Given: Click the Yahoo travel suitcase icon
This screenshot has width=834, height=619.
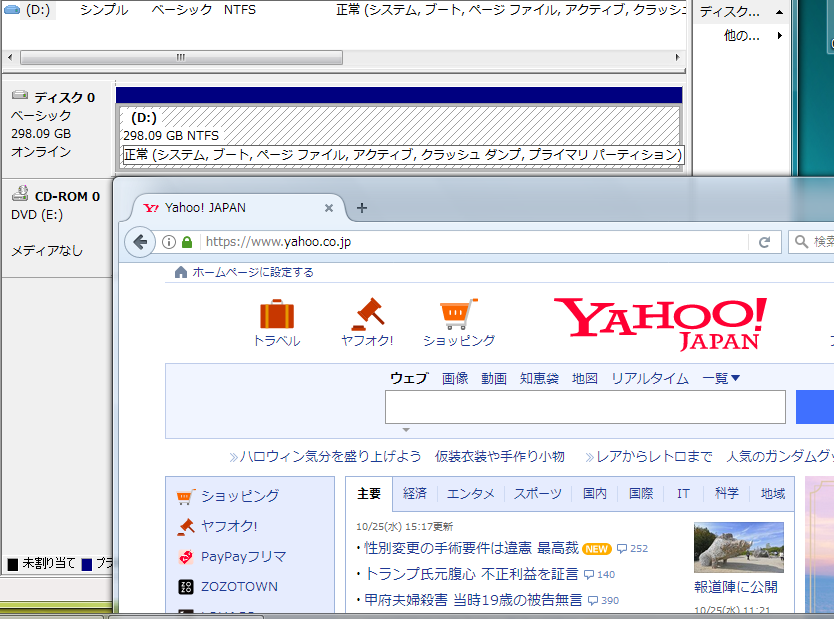Looking at the screenshot, I should (x=277, y=314).
